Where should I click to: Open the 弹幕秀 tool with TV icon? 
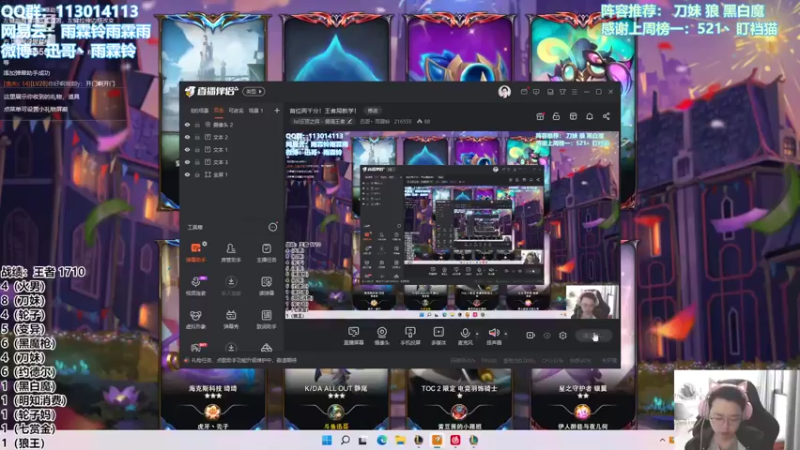tap(231, 319)
